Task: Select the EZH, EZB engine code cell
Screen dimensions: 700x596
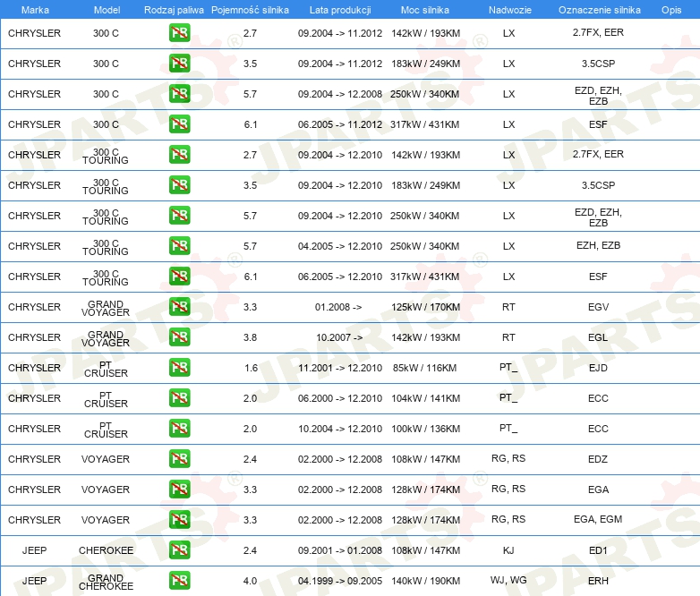Action: (x=598, y=245)
